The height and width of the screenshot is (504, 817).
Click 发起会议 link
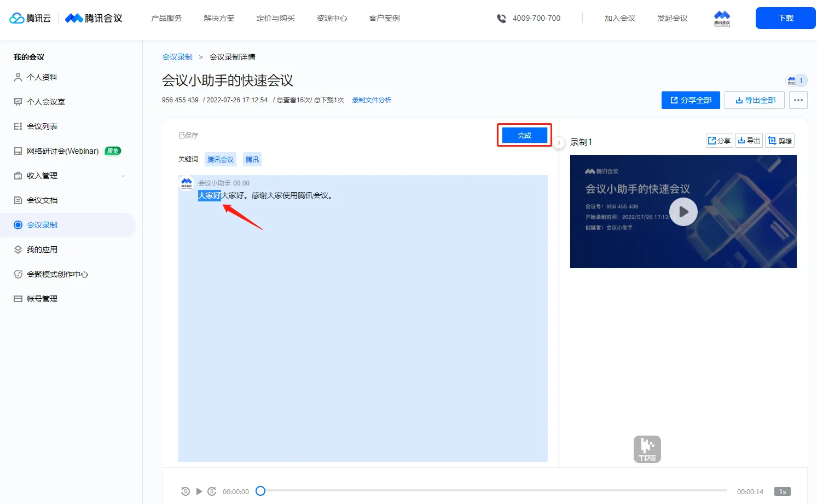click(672, 18)
